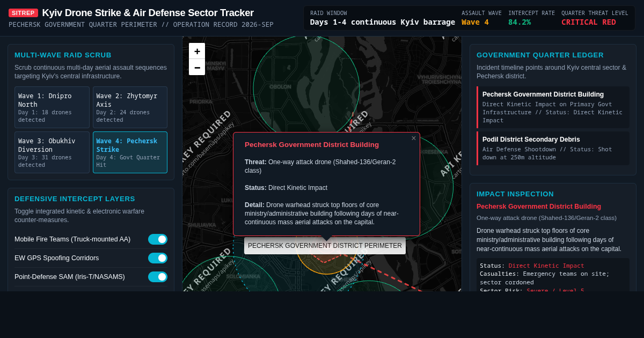Screen dimensions: 644x338
Task: Toggle Mobile Fire Teams layer switch
Action: click(158, 239)
